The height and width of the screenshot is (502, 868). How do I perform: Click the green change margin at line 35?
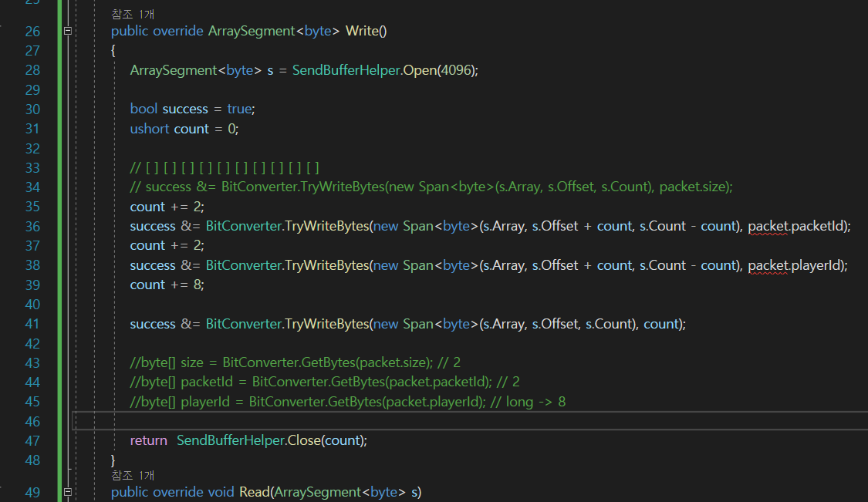[59, 207]
